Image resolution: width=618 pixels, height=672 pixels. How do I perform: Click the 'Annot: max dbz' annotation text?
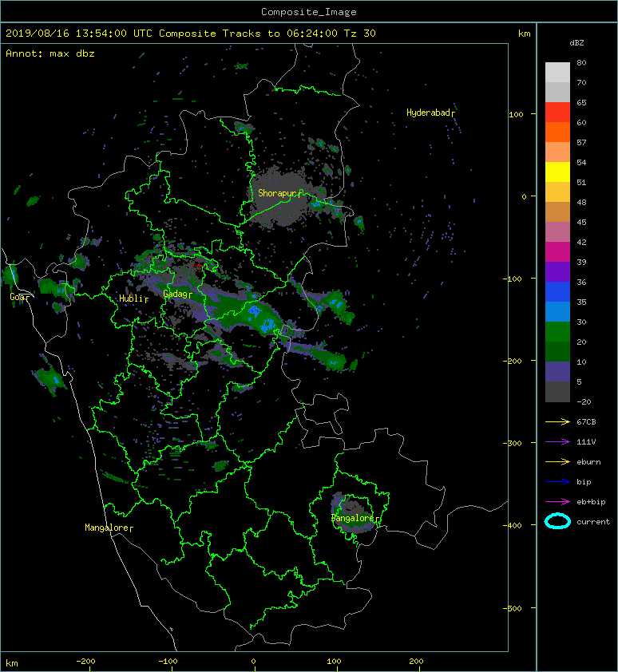(50, 53)
